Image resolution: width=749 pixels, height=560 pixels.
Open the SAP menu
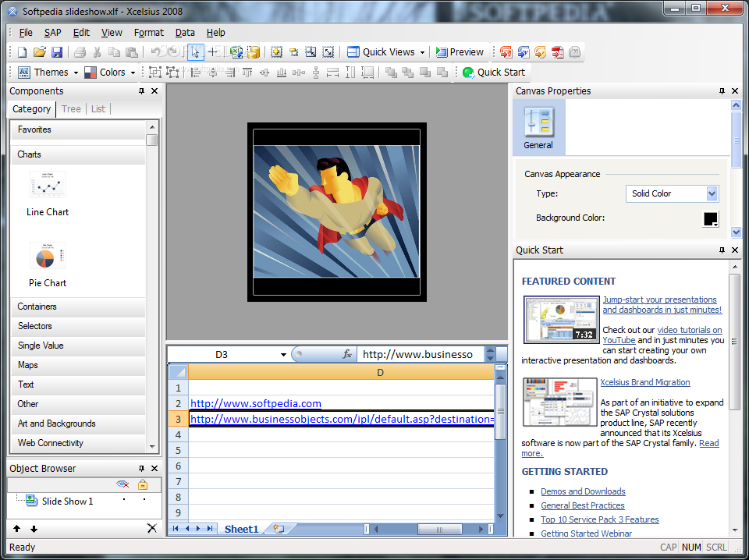pyautogui.click(x=52, y=33)
